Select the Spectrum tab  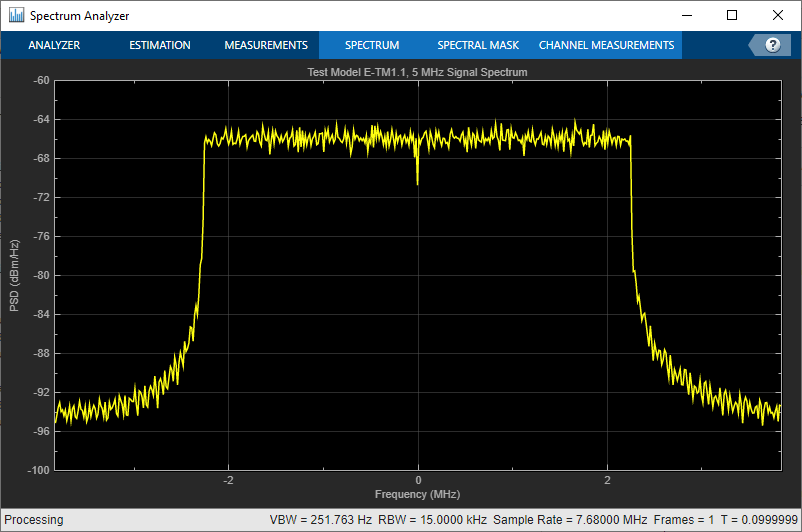372,45
